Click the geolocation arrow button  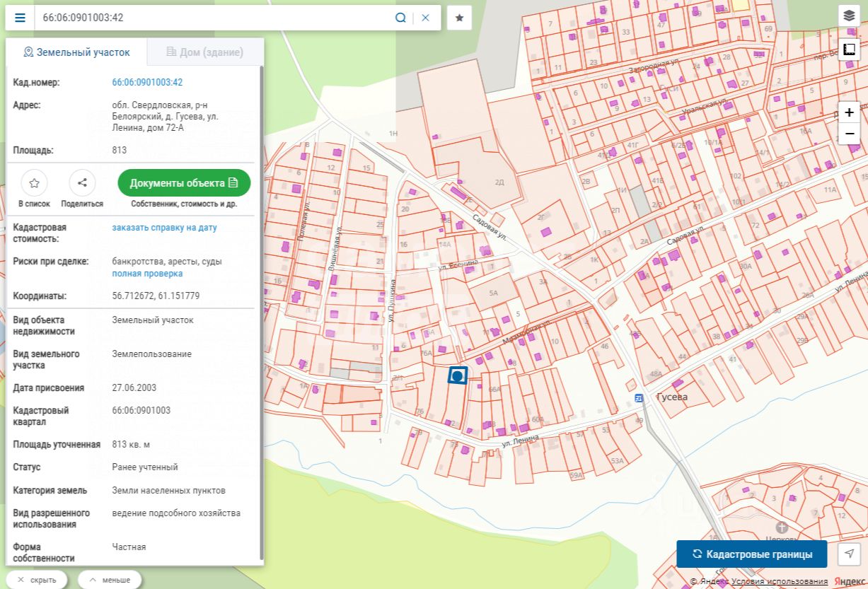(x=850, y=554)
